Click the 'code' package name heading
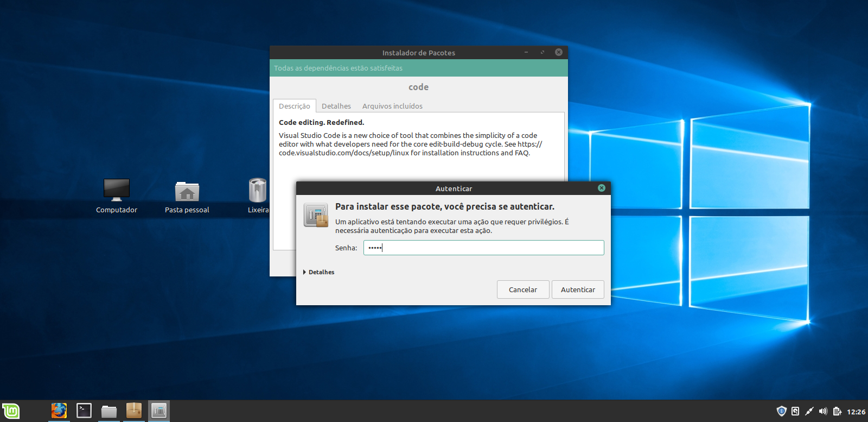868x422 pixels. 419,87
